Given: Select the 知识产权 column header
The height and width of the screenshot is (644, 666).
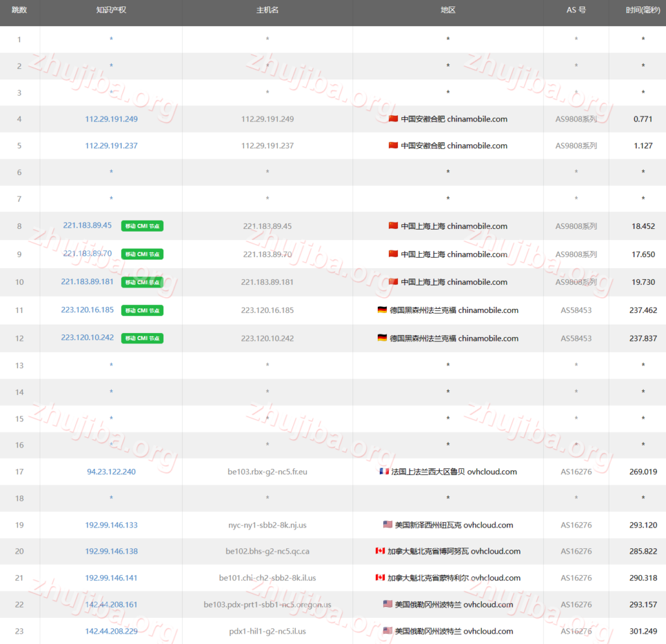Looking at the screenshot, I should (x=111, y=10).
